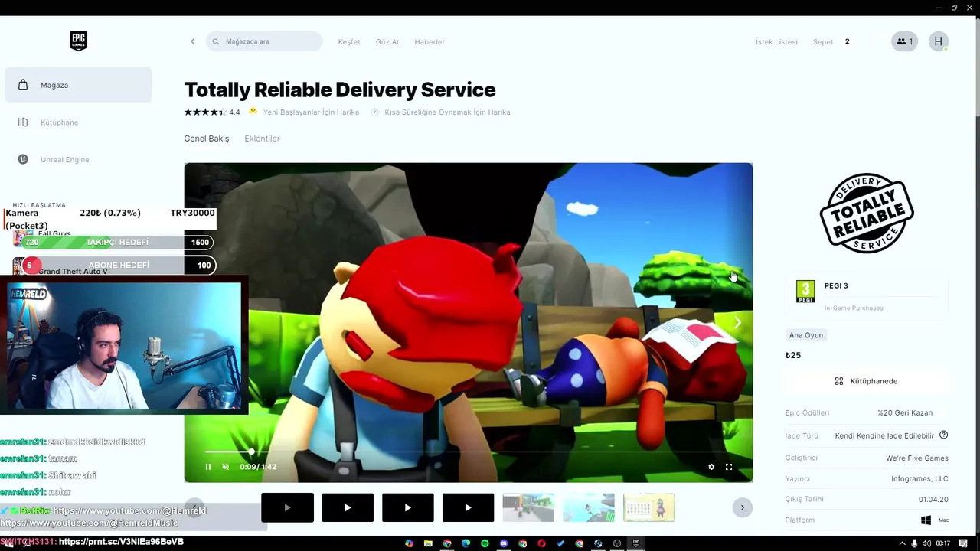Screen dimensions: 980x551
Task: Click the publisher Infogrames, LLC
Action: (x=920, y=479)
